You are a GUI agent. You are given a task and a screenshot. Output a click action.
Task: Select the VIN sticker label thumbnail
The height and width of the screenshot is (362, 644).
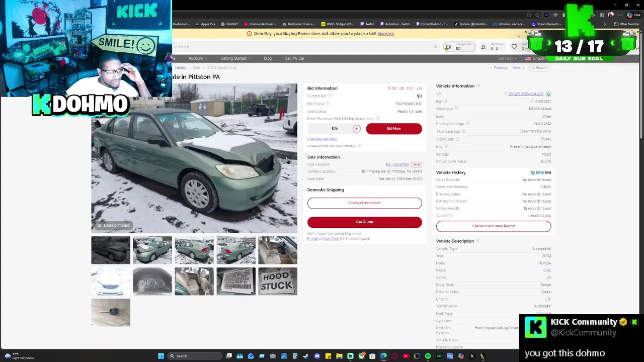[236, 282]
